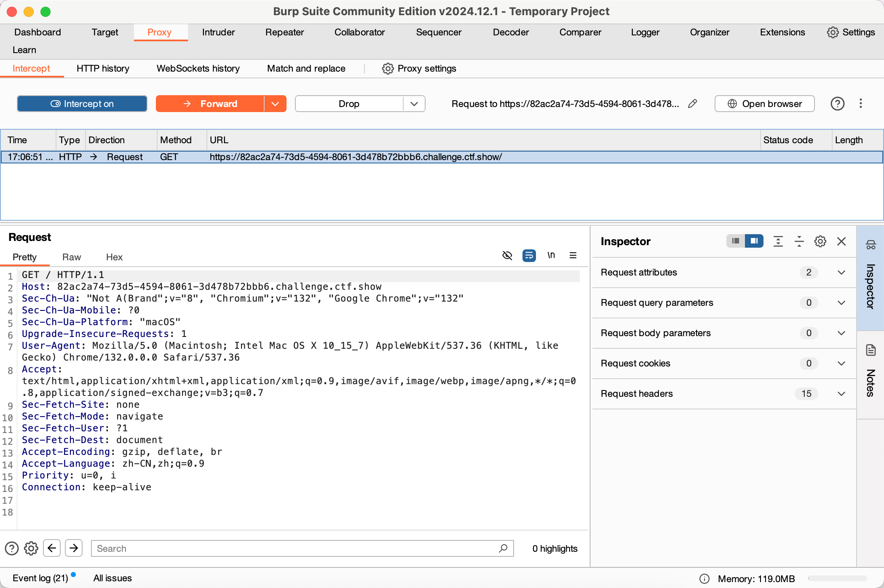Image resolution: width=884 pixels, height=588 pixels.
Task: Select the intercepted GET request row
Action: (442, 157)
